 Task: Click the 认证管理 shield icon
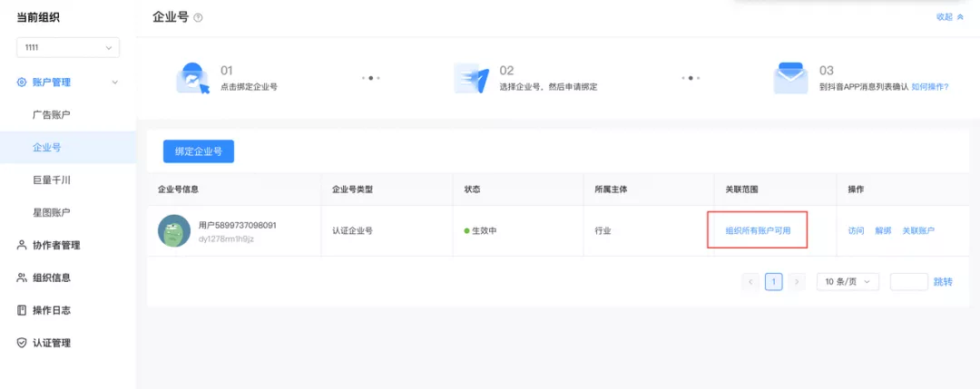22,343
